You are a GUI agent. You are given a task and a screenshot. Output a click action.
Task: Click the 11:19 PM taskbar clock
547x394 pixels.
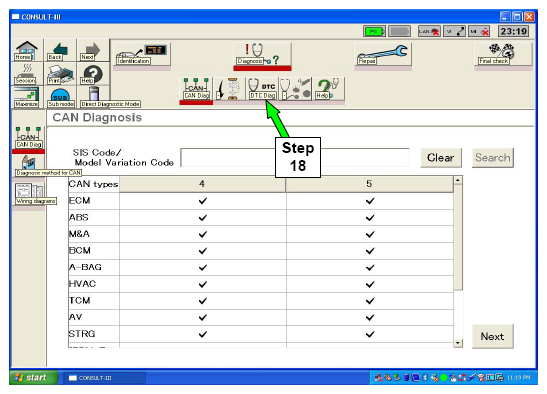coord(518,377)
